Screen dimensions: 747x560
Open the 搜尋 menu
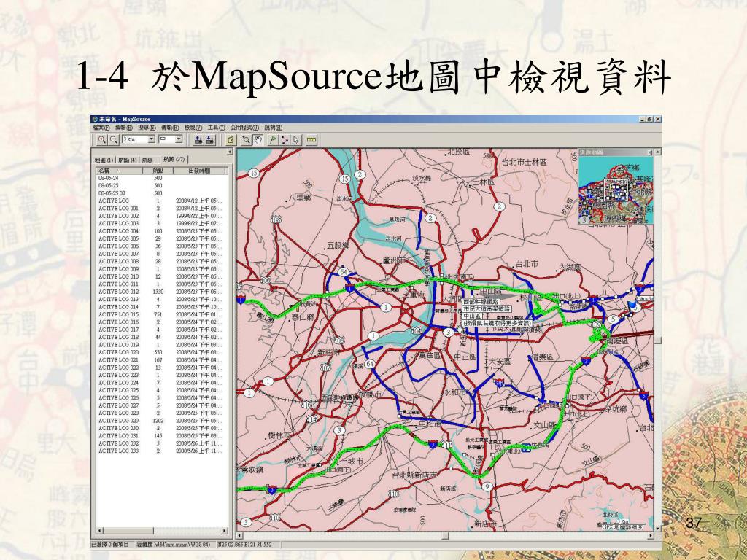[x=146, y=128]
